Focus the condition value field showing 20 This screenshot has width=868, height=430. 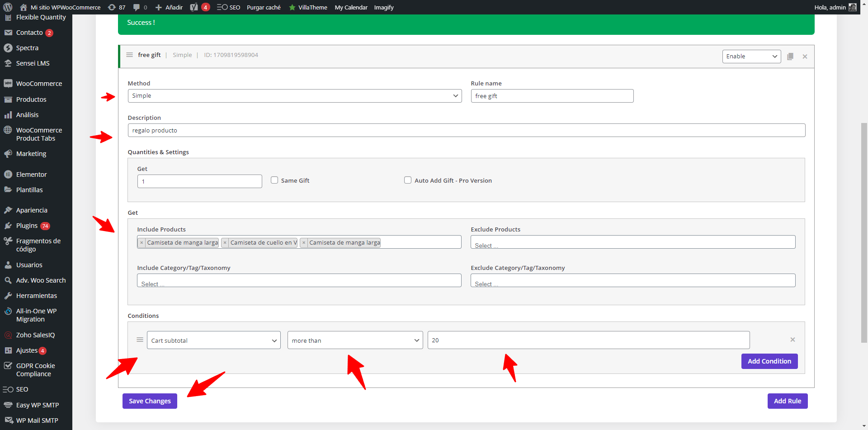point(589,340)
